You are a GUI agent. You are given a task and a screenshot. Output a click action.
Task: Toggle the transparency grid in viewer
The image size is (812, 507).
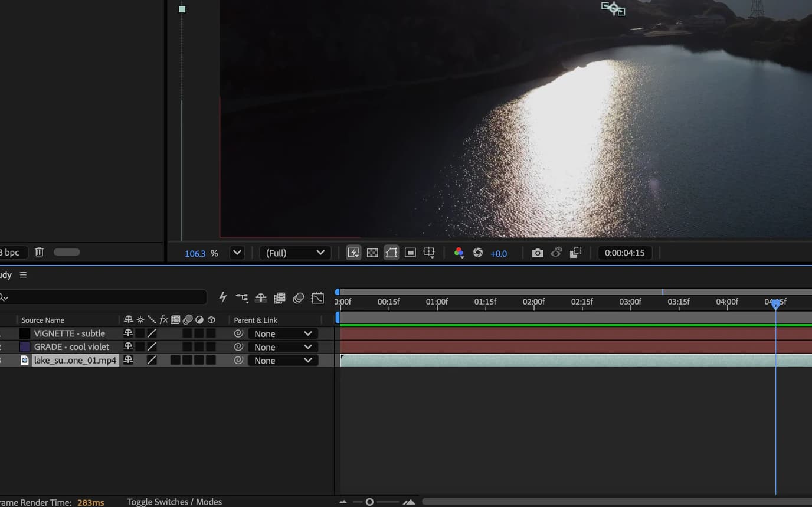(372, 253)
